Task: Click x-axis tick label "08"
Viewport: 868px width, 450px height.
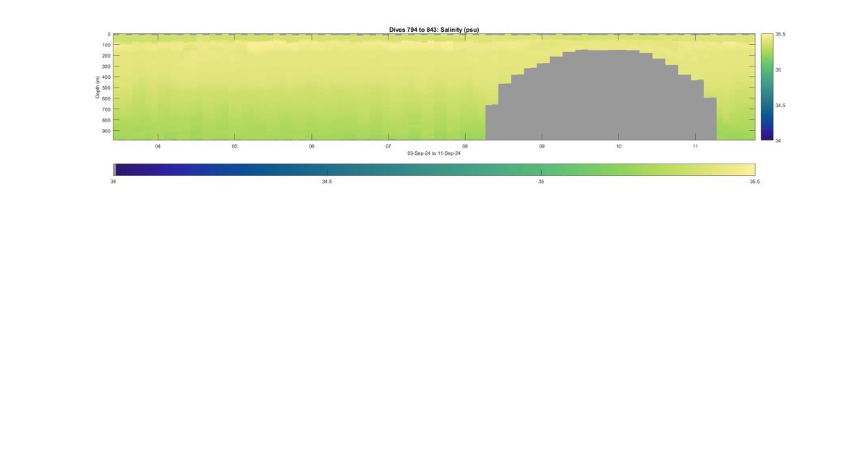Action: (x=465, y=146)
